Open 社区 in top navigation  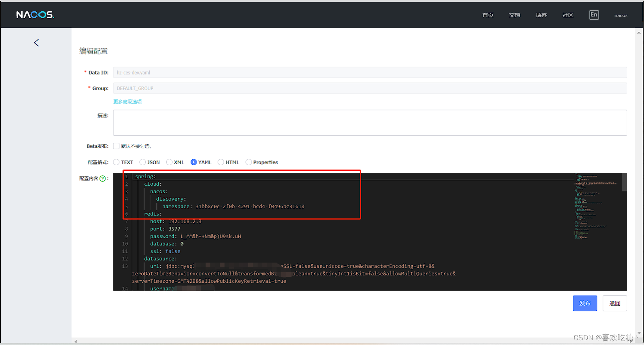point(568,15)
